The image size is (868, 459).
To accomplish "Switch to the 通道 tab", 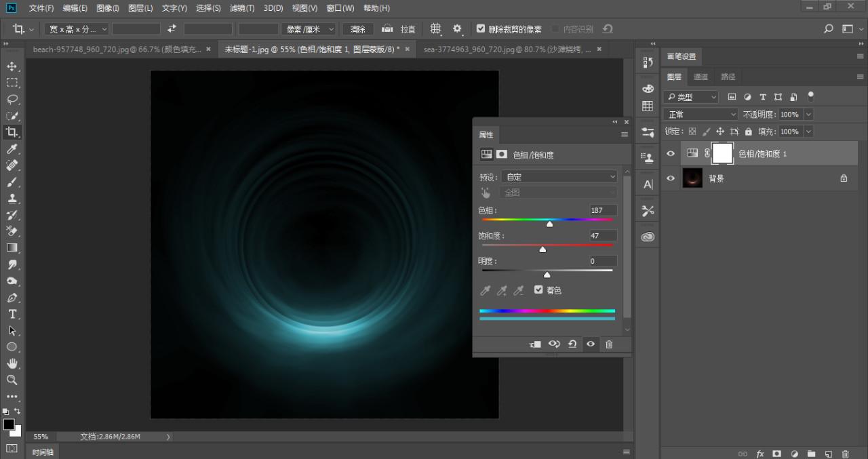I will coord(701,77).
